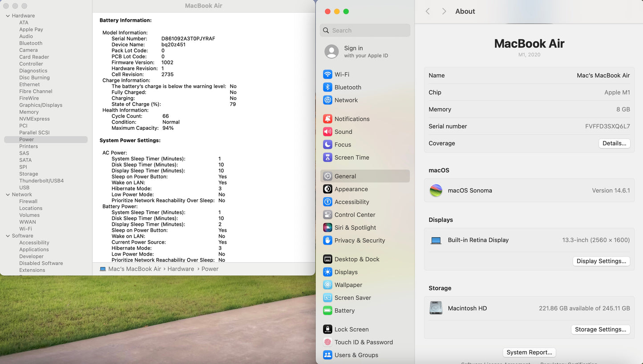Open Bluetooth settings

pos(347,87)
